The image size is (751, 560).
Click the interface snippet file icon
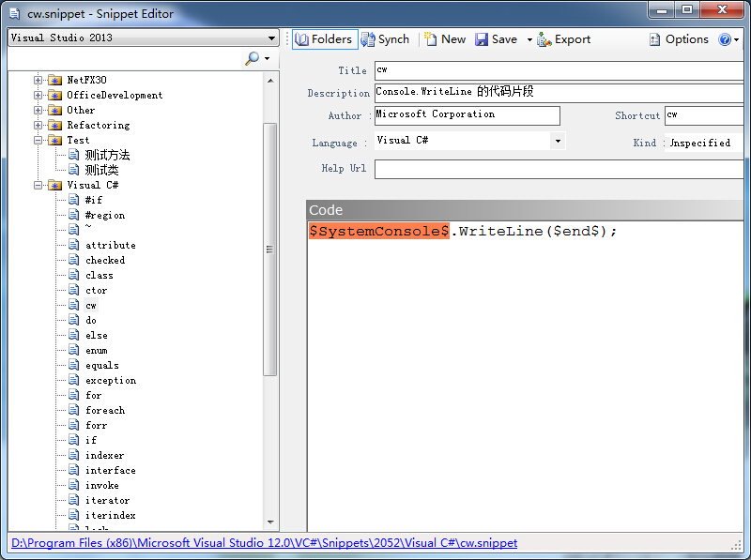click(x=74, y=470)
